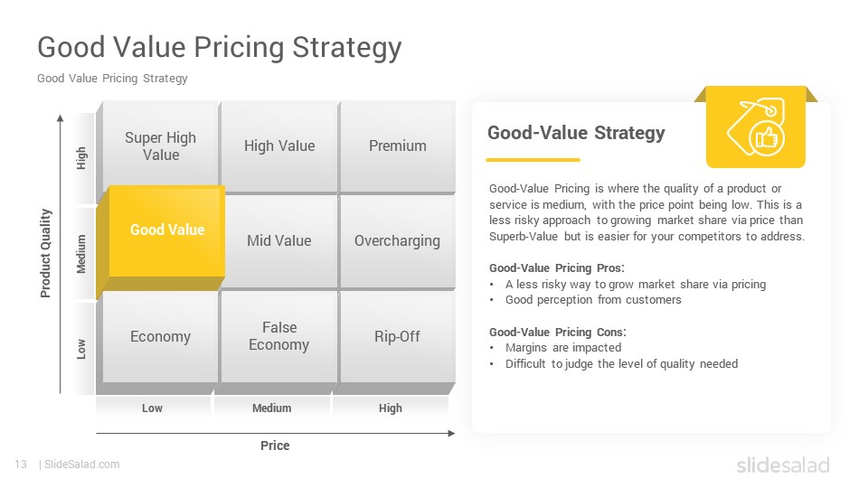Click the False Economy cell
This screenshot has height=488, width=868.
click(279, 336)
